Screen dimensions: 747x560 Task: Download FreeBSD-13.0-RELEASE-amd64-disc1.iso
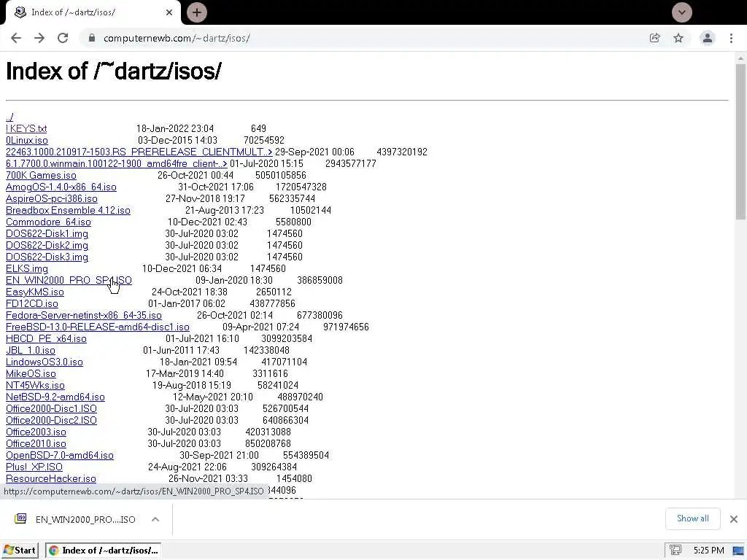pyautogui.click(x=98, y=327)
